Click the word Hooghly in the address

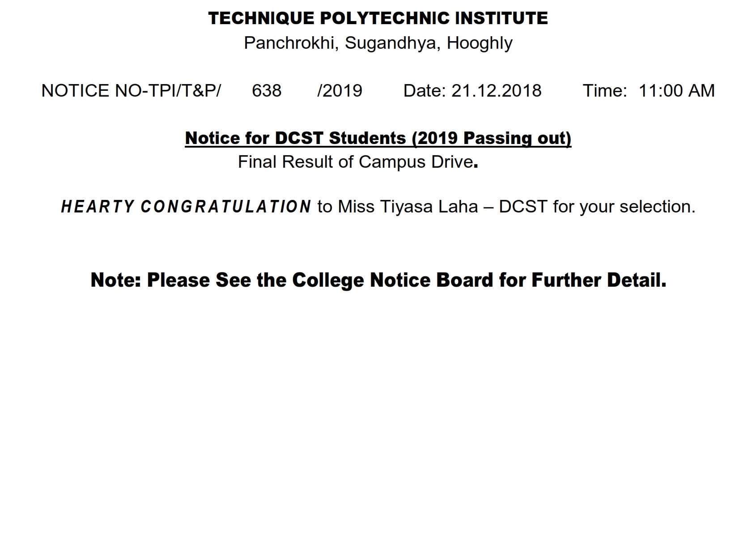[480, 43]
